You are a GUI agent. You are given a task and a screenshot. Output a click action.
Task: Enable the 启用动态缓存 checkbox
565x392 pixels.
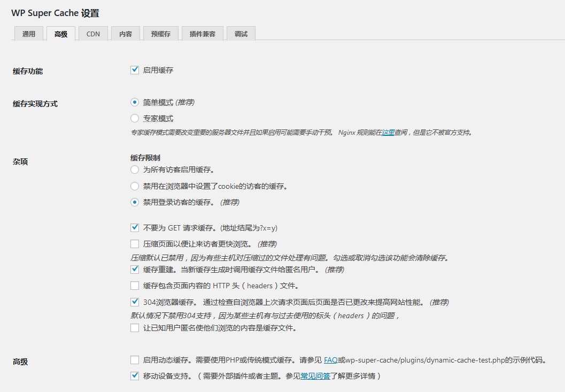pos(135,360)
